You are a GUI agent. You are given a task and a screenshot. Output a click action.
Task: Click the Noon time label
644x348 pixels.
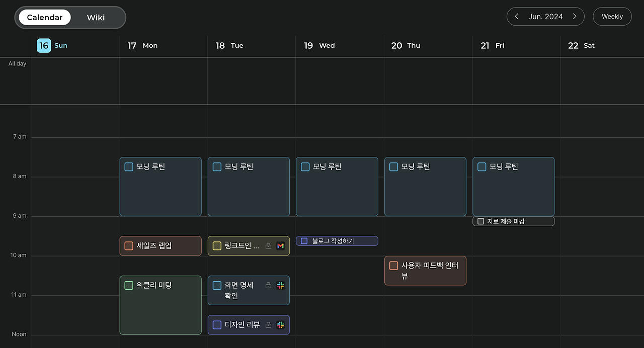(x=19, y=334)
